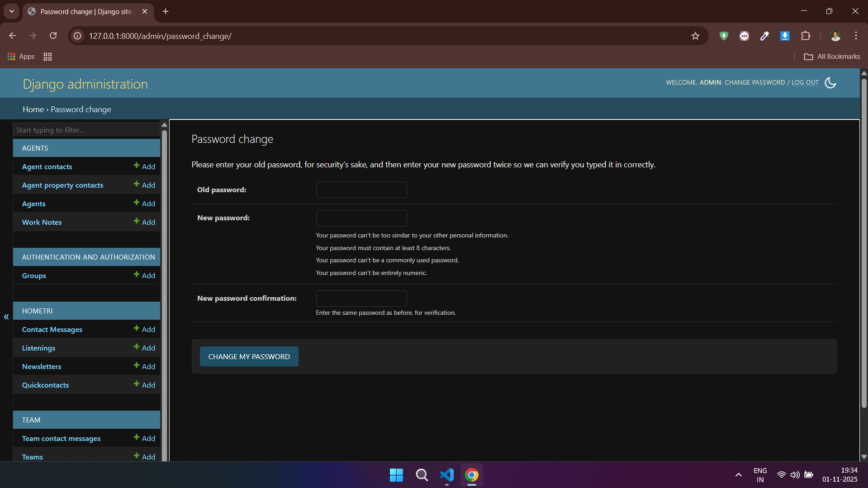
Task: Show hidden system tray icons
Action: [x=738, y=475]
